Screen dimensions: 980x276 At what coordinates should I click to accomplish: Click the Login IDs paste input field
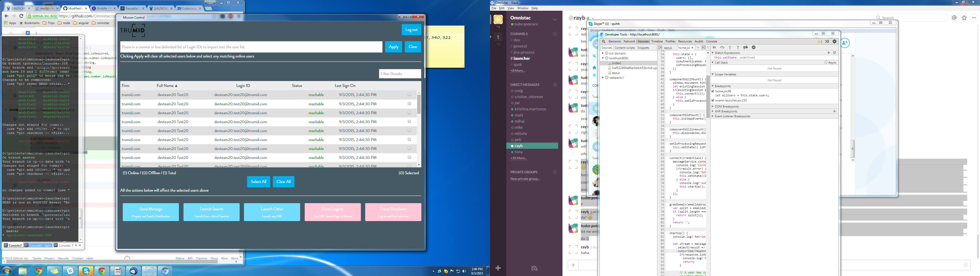coord(251,47)
